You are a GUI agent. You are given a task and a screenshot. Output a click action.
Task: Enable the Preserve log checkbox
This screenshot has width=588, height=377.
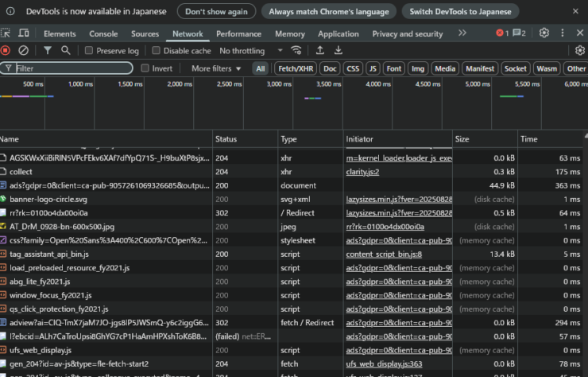(x=90, y=51)
